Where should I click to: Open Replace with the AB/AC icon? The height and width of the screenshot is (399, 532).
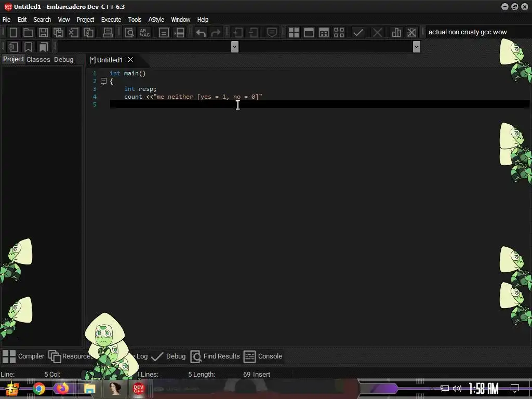coord(144,33)
